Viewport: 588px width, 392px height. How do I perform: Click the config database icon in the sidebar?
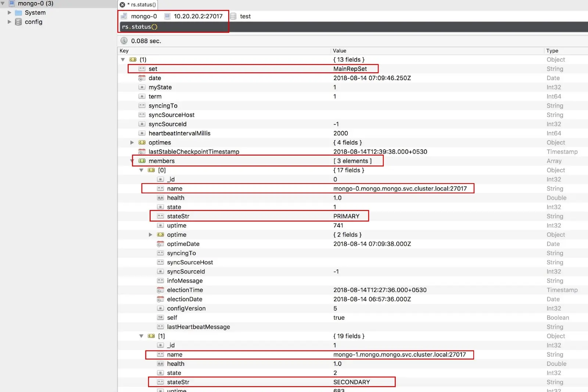click(18, 22)
